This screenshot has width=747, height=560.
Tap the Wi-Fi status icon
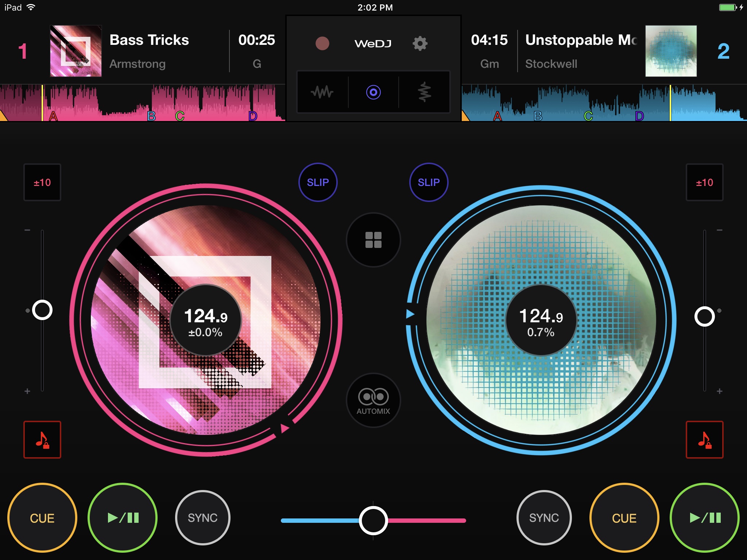click(x=31, y=7)
